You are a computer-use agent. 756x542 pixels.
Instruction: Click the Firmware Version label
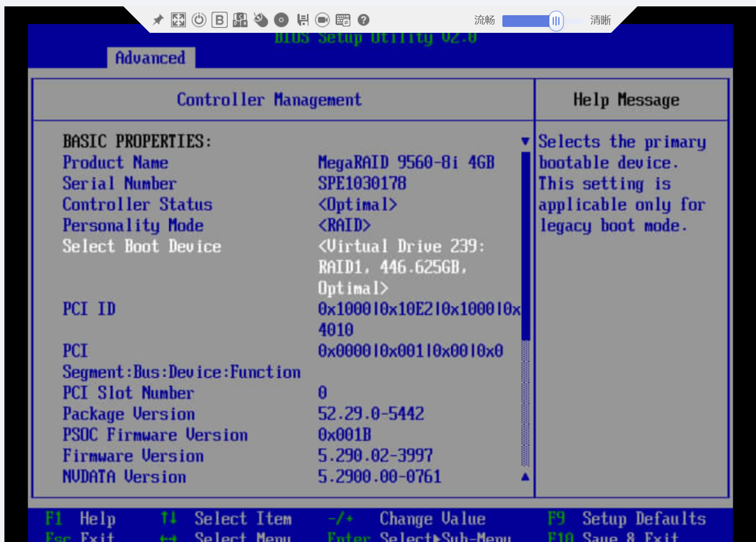coord(133,456)
